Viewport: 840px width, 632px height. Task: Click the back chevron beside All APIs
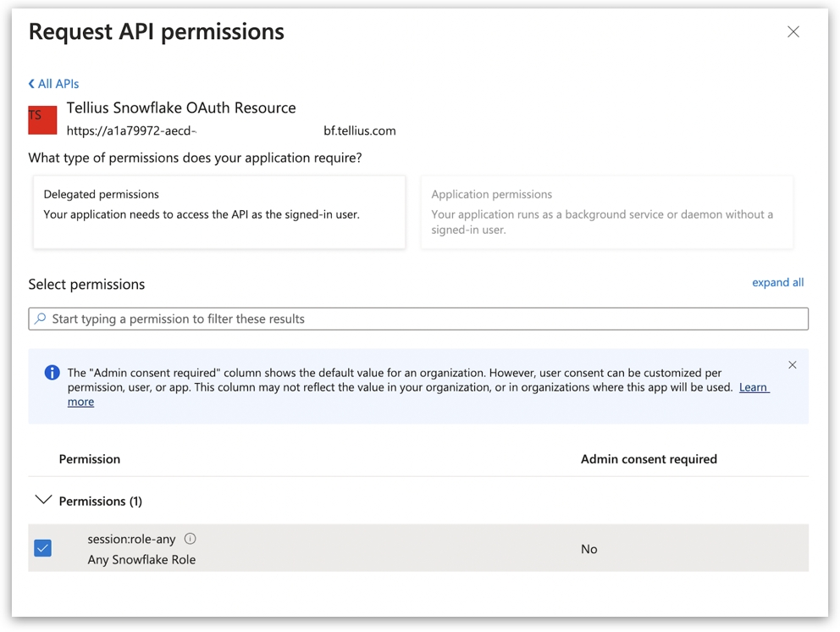32,84
